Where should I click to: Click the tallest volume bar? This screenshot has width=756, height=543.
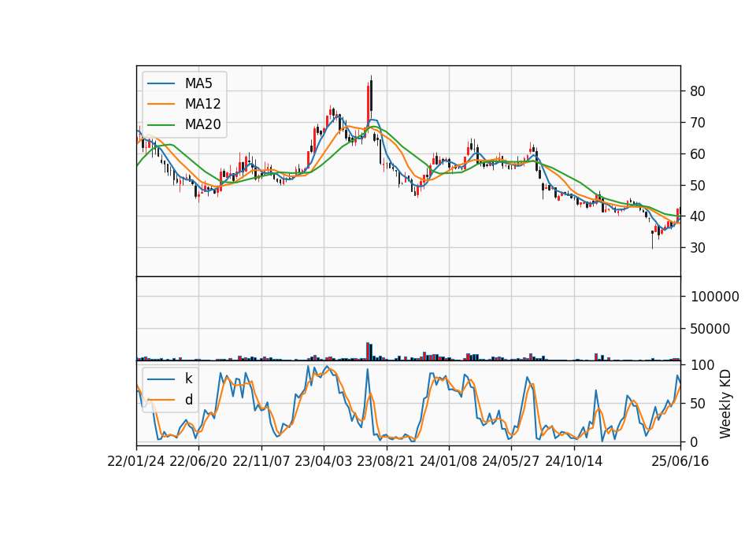(x=368, y=351)
